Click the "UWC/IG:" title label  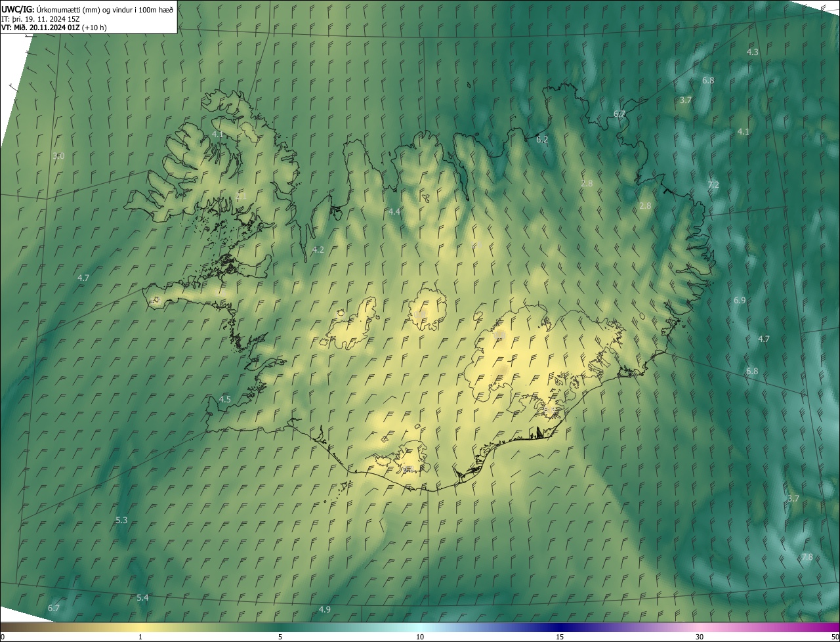[18, 9]
